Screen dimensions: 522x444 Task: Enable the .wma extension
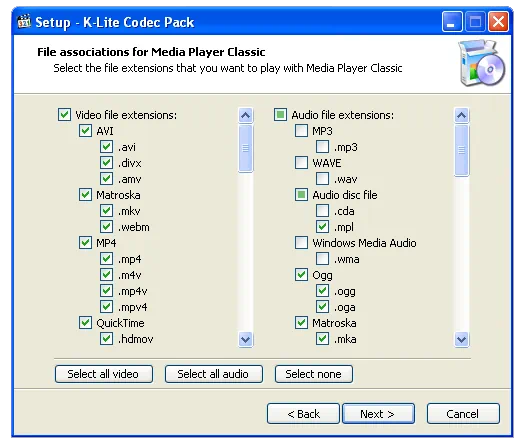322,259
